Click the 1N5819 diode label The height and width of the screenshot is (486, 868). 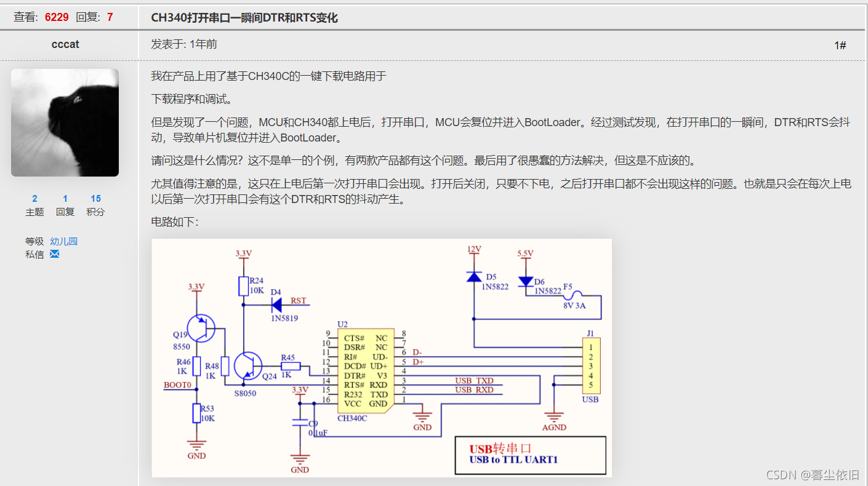[x=284, y=318]
